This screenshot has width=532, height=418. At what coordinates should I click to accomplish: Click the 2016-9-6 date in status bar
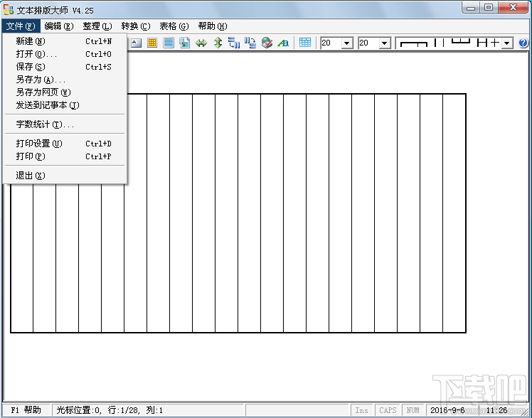point(447,410)
